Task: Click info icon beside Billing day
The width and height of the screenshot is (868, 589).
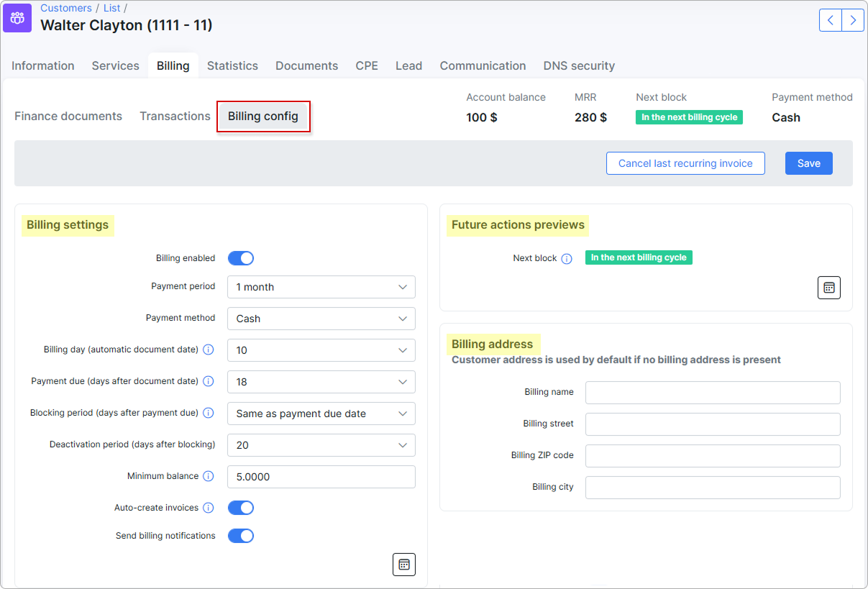Action: tap(209, 350)
